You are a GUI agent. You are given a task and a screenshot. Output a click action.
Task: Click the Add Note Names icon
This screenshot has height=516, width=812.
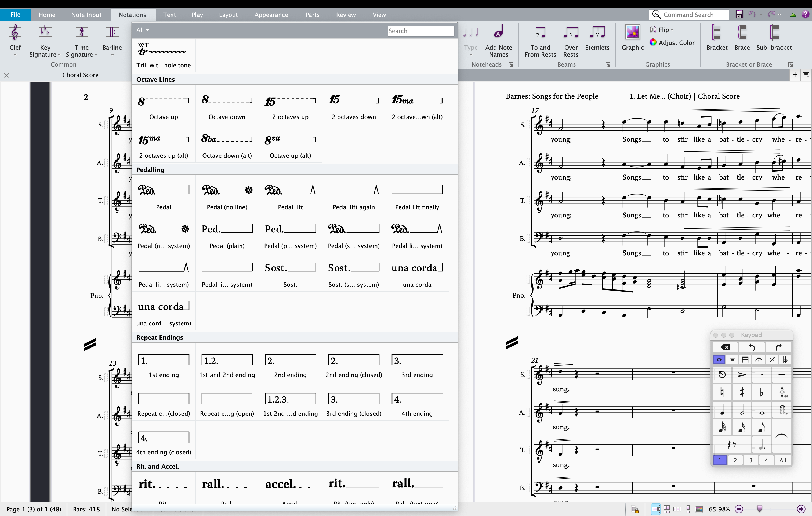click(x=498, y=41)
